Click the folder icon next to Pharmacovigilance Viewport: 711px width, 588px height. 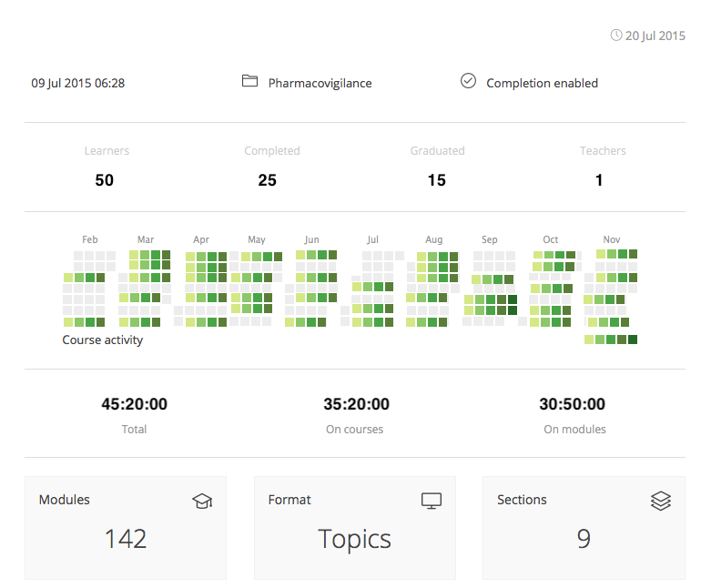pos(249,81)
